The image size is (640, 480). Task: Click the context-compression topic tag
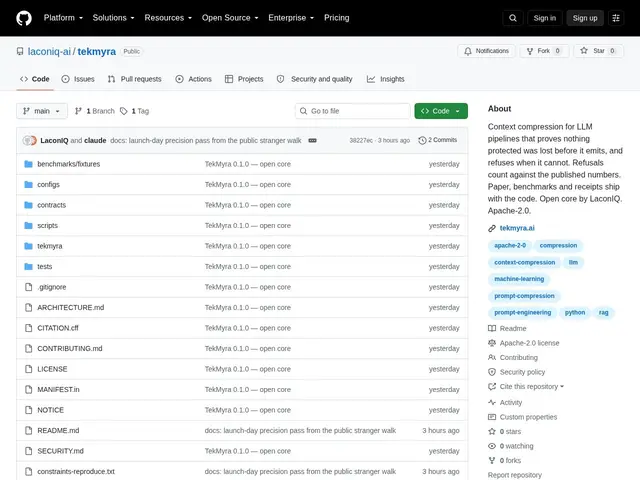pos(524,262)
